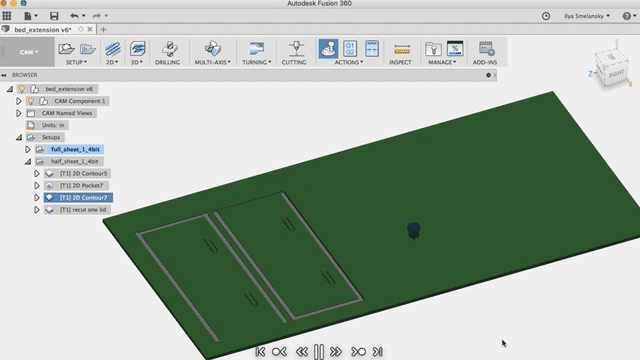Expand the full_sheet_1_4bit setup
The width and height of the screenshot is (640, 360).
pyautogui.click(x=28, y=149)
